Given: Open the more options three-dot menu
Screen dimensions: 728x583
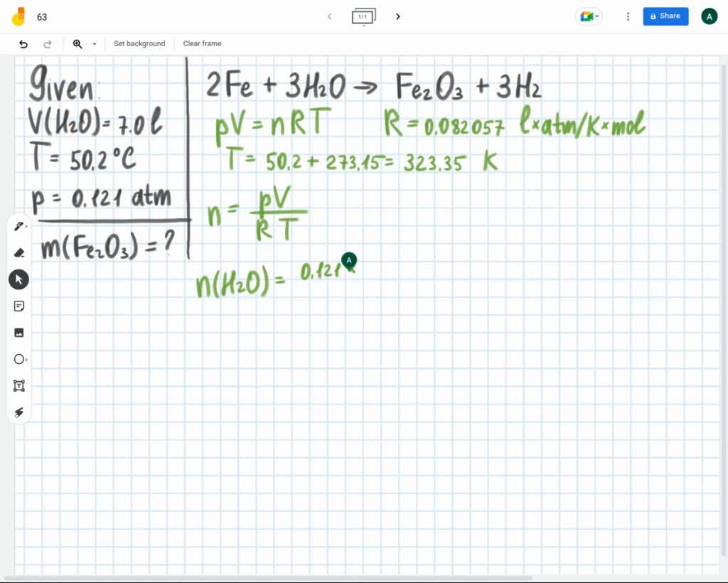Looking at the screenshot, I should pos(628,16).
